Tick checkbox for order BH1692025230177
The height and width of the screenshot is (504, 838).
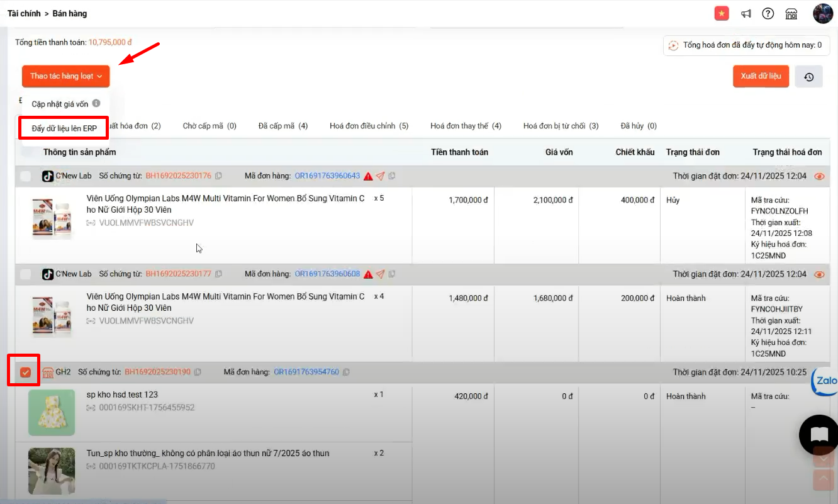tap(25, 274)
